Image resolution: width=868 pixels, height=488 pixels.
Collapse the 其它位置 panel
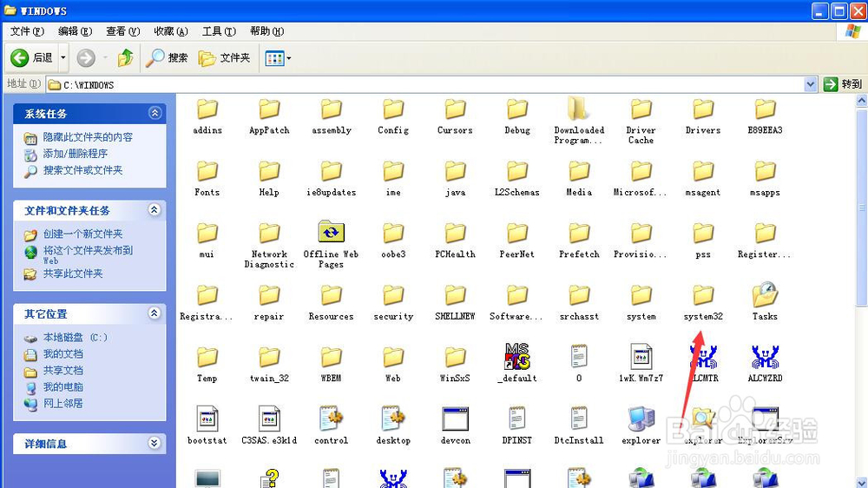pos(155,313)
